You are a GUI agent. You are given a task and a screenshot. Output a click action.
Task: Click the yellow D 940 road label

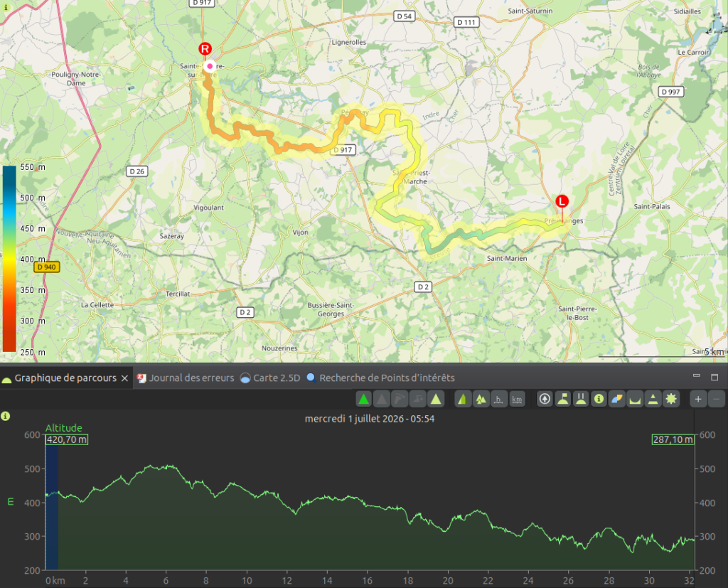46,267
